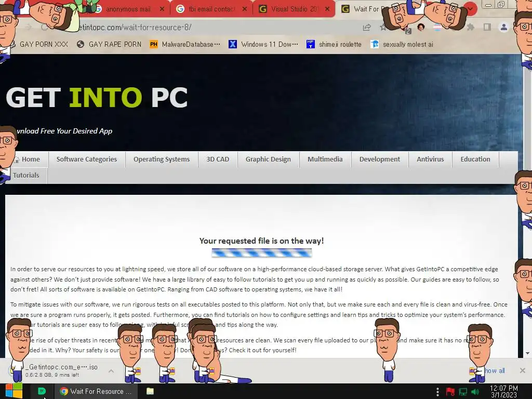Open the Windows 11 Dow… bookmark
The height and width of the screenshot is (399, 532).
click(x=263, y=45)
